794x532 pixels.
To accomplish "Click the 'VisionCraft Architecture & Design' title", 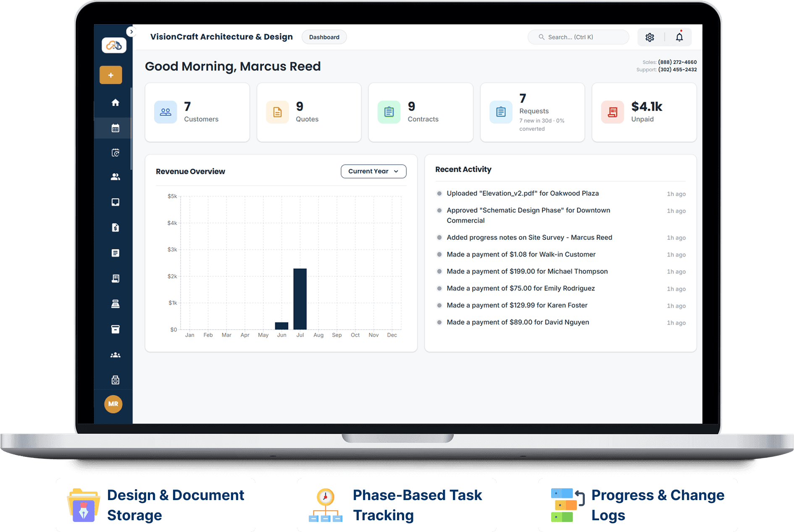I will coord(221,37).
